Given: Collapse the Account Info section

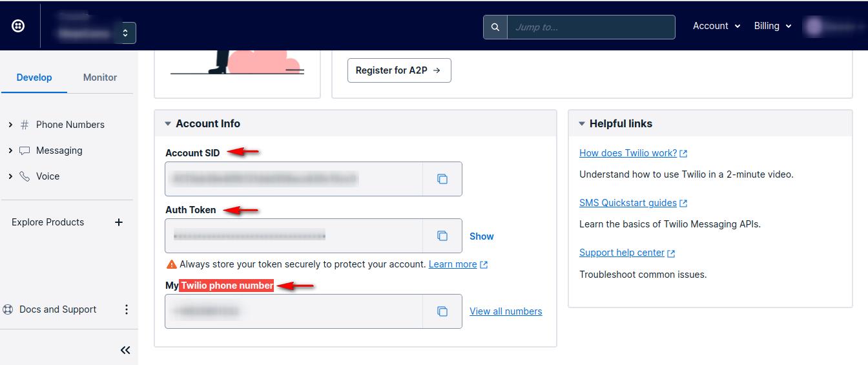Looking at the screenshot, I should [x=168, y=123].
